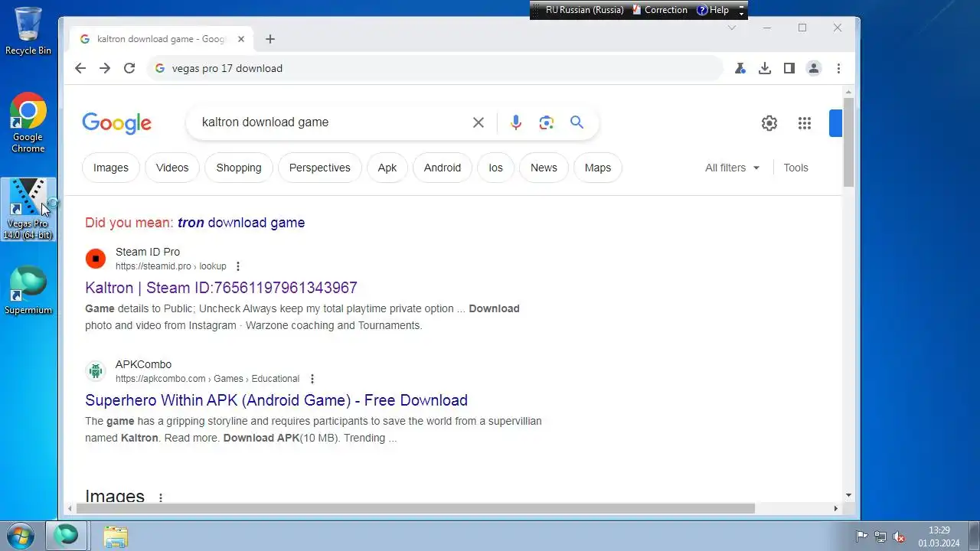Open the Chrome Labs flask icon
Viewport: 980px width, 551px height.
coord(740,68)
